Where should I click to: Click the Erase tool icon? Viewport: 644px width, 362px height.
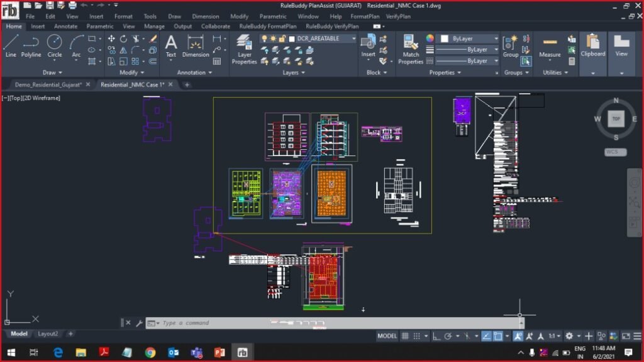coord(153,38)
